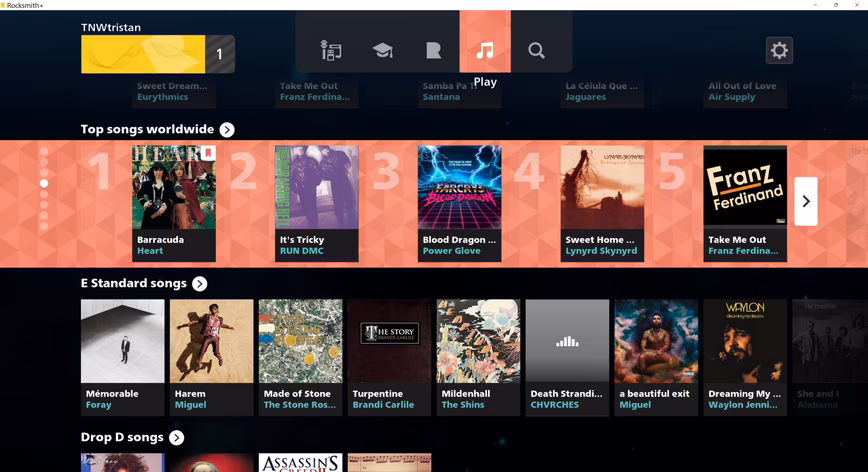This screenshot has width=868, height=472.
Task: Select Turpentine by Brandi Carlile
Action: point(390,357)
